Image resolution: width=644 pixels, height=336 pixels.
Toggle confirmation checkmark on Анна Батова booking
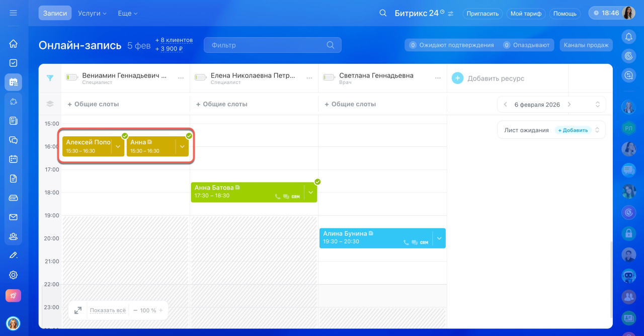coord(317,182)
